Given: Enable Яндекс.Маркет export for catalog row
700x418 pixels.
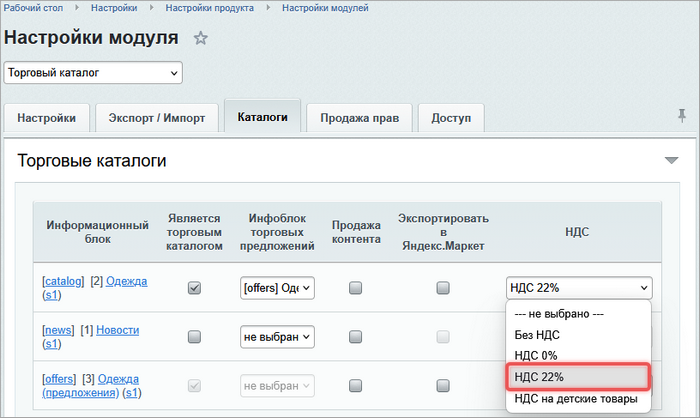Looking at the screenshot, I should tap(443, 288).
